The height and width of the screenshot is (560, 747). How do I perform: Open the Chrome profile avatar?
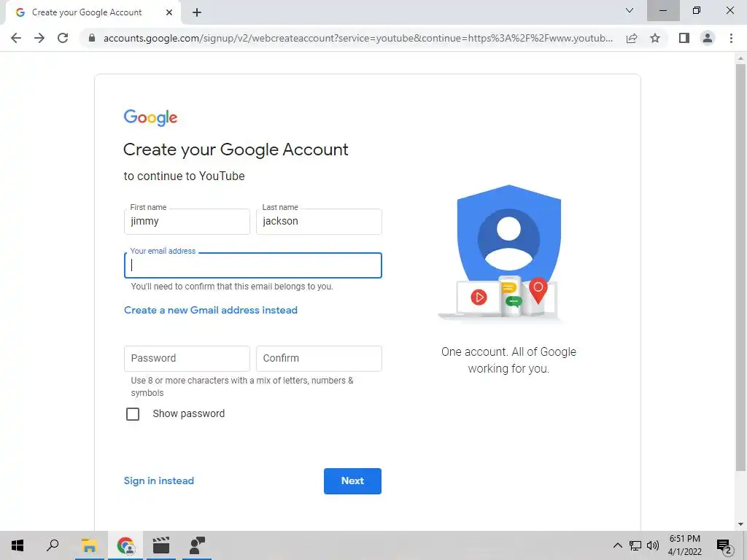(708, 38)
